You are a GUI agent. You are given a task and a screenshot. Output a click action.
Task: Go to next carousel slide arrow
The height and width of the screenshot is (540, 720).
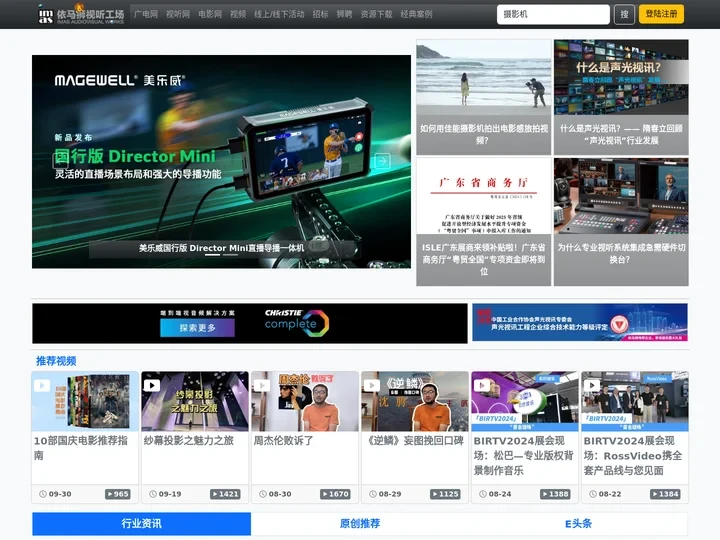point(382,161)
